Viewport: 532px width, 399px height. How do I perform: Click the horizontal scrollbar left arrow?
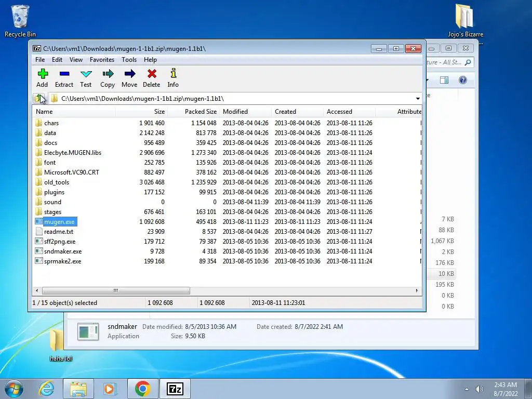37,291
